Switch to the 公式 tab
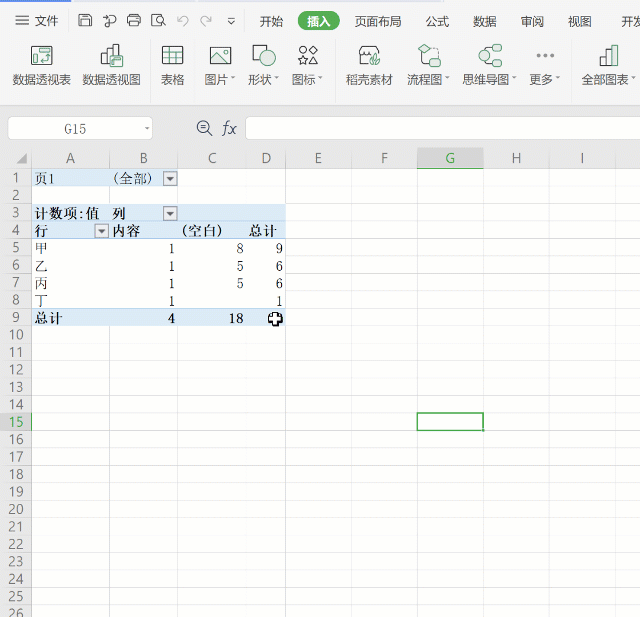The width and height of the screenshot is (640, 617). 437,21
